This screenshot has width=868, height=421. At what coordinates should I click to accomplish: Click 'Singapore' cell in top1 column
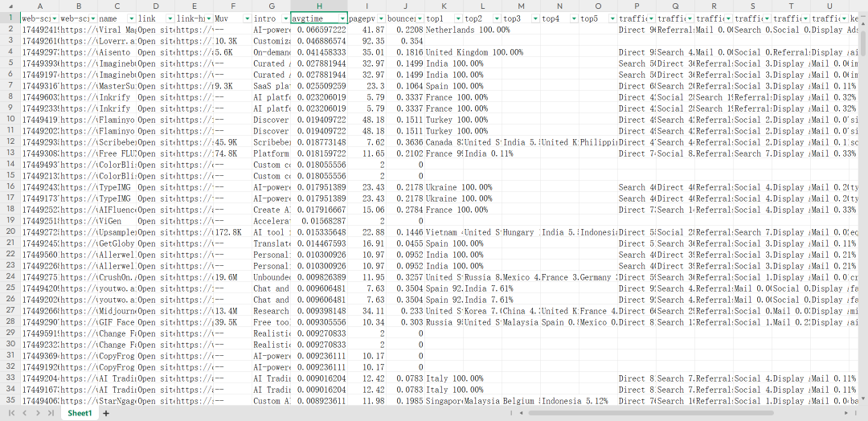click(x=444, y=401)
